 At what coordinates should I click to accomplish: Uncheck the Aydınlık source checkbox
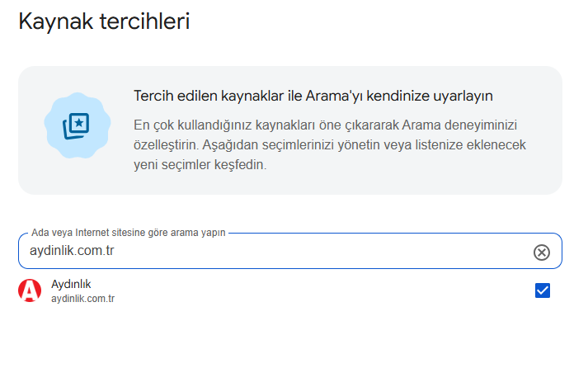click(x=543, y=290)
